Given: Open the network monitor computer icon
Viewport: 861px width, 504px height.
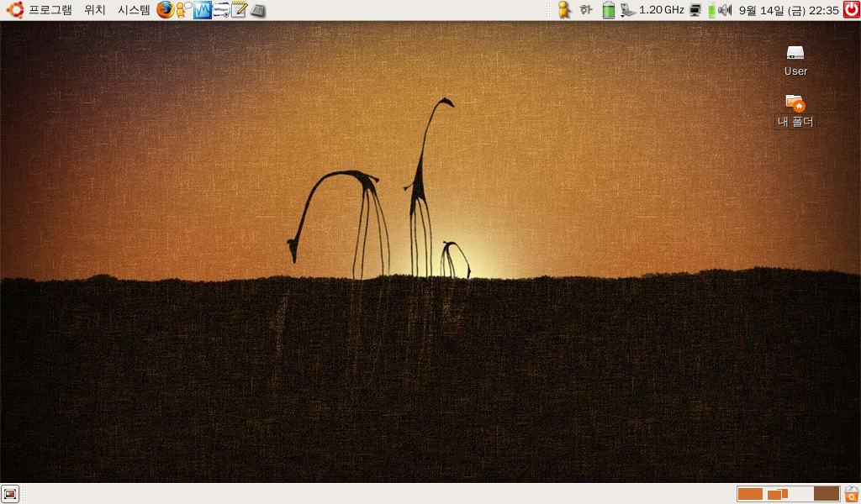Looking at the screenshot, I should [x=695, y=10].
